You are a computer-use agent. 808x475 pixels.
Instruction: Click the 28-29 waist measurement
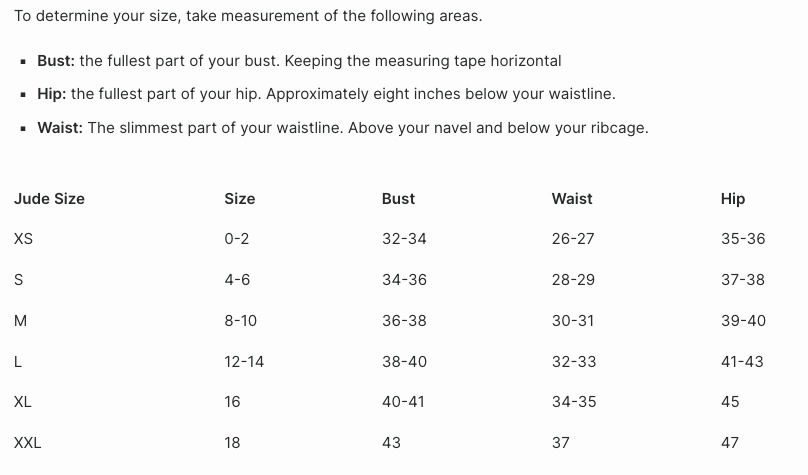573,280
